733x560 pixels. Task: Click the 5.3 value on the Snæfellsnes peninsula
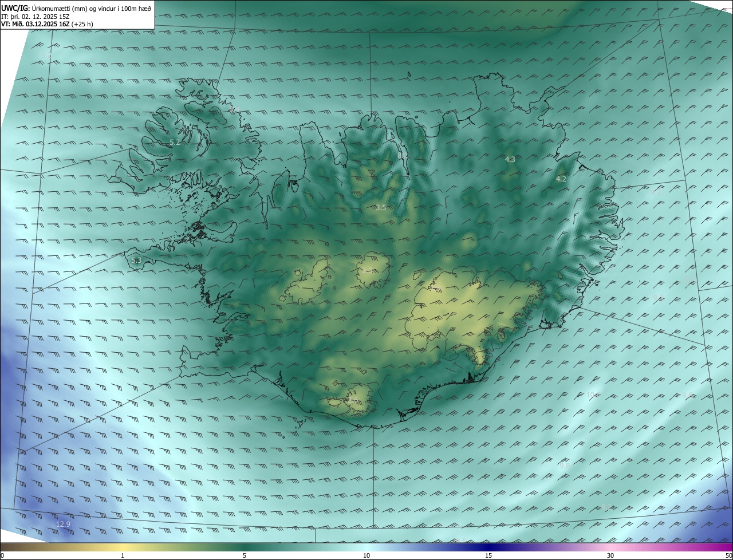(136, 261)
